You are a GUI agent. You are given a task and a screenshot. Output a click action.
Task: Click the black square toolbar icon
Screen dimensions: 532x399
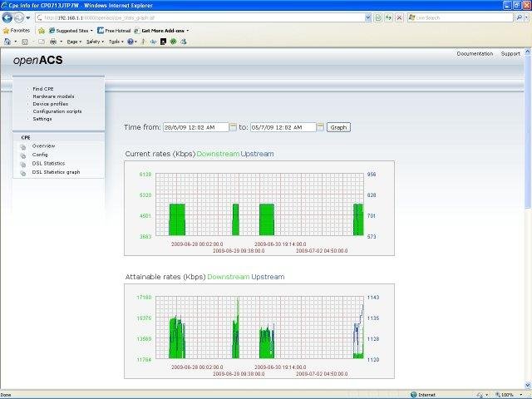163,42
